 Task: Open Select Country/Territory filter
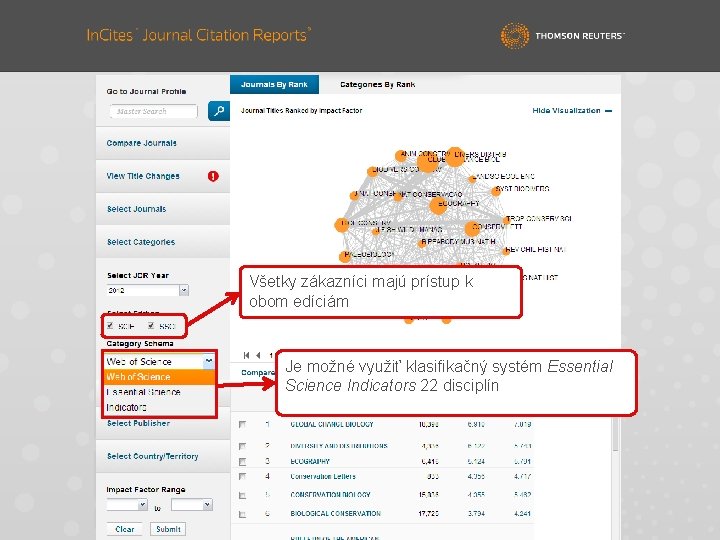click(x=152, y=456)
